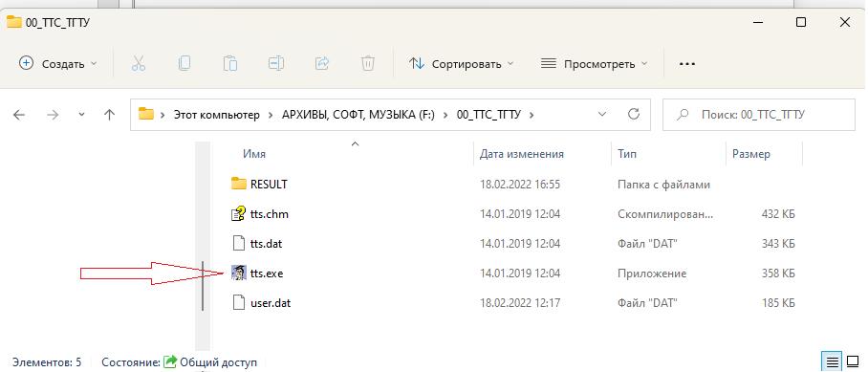Screen dimensions: 868x372
Task: Minimize the Explorer window
Action: 757,22
